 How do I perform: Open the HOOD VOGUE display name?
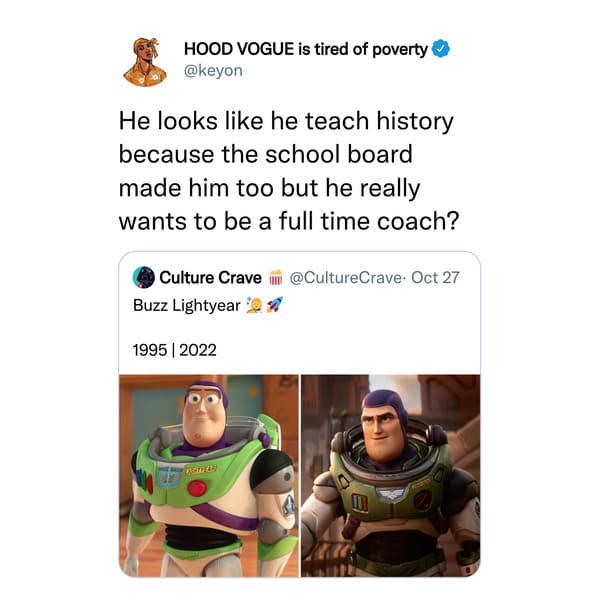point(306,49)
